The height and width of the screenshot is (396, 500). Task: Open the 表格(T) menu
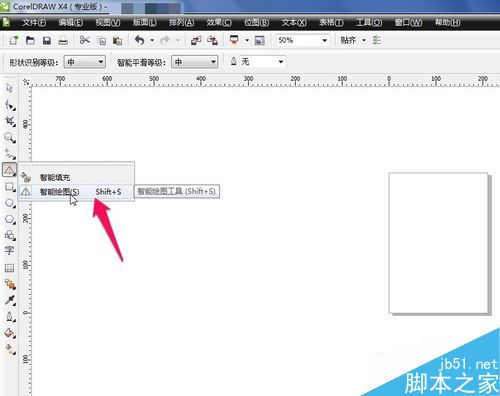[331, 23]
